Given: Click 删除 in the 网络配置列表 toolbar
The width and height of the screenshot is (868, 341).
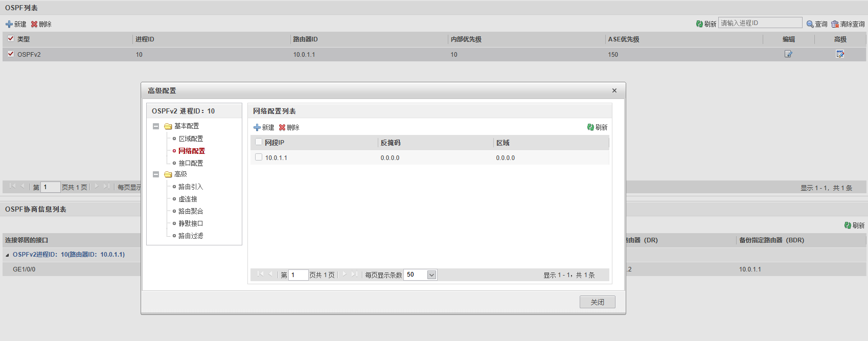Looking at the screenshot, I should coord(289,127).
